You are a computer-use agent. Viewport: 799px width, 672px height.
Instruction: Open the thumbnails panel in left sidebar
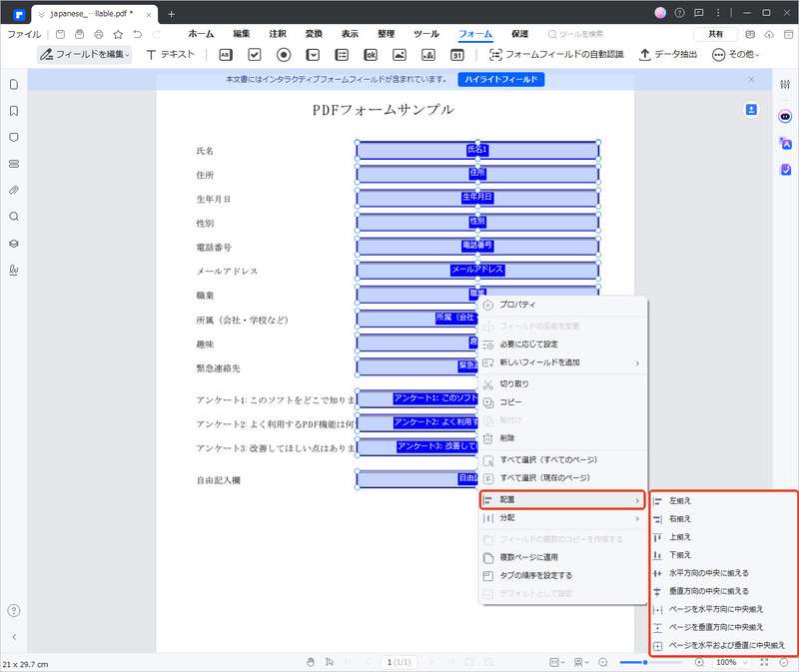coord(14,84)
